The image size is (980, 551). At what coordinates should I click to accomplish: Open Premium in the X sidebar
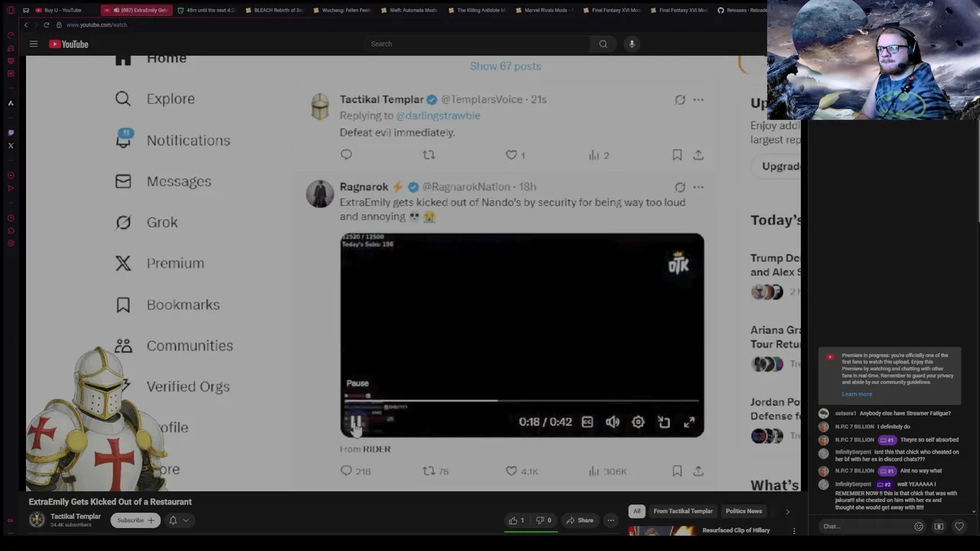160,263
